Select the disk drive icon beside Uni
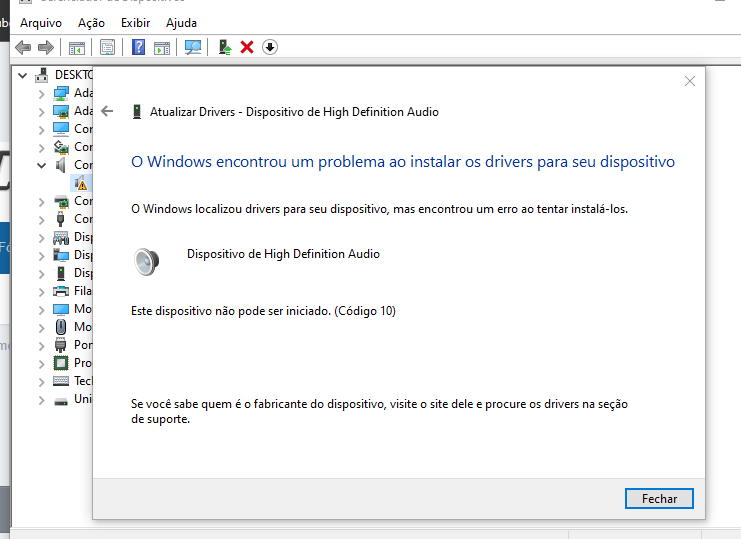This screenshot has height=539, width=741. point(60,402)
